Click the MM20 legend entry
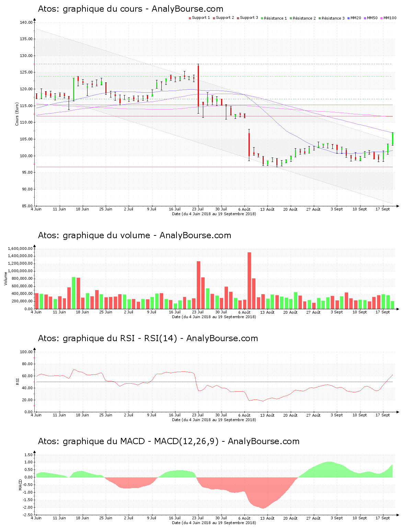412x532 pixels. click(354, 18)
